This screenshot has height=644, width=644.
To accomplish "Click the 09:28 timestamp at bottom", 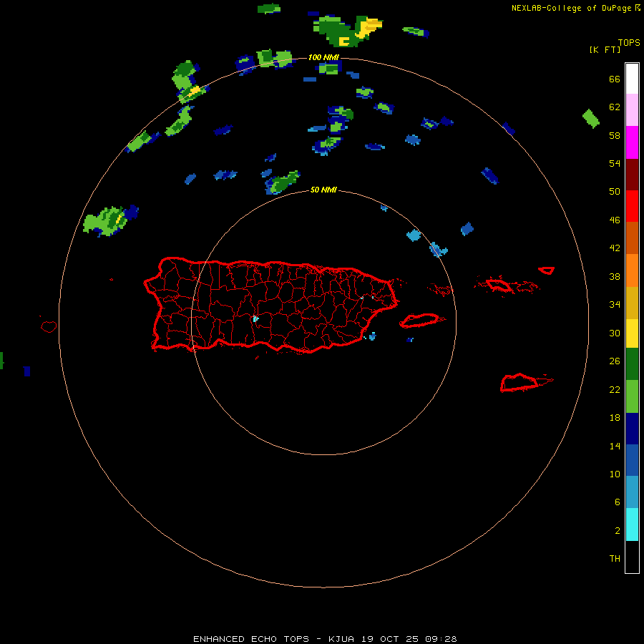I will [x=441, y=639].
